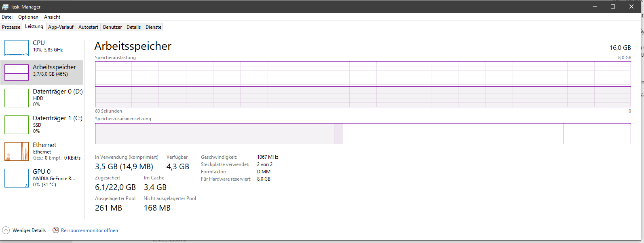Click the 60 Sekunden graph axis label
Viewport: 644px width, 243px height.
click(108, 111)
